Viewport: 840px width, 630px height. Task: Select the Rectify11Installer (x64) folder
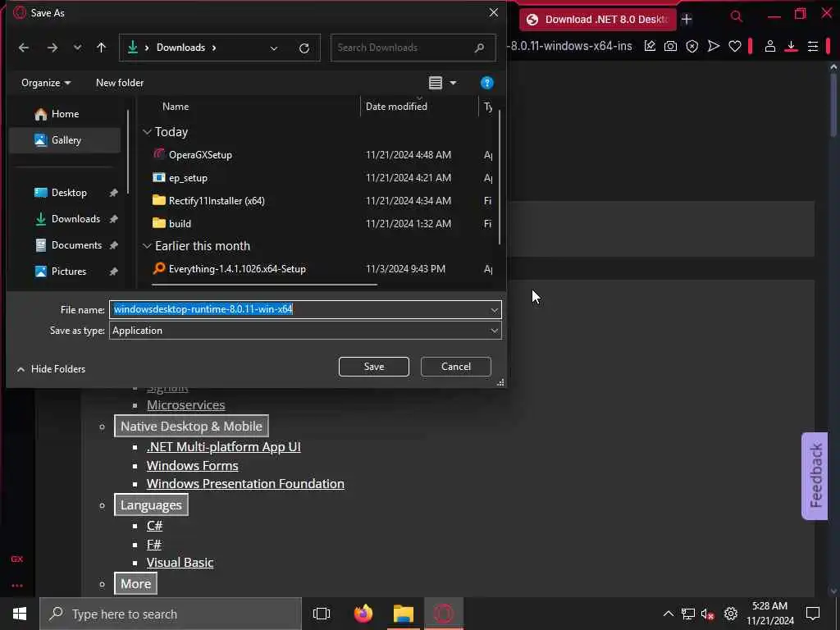[x=217, y=201]
